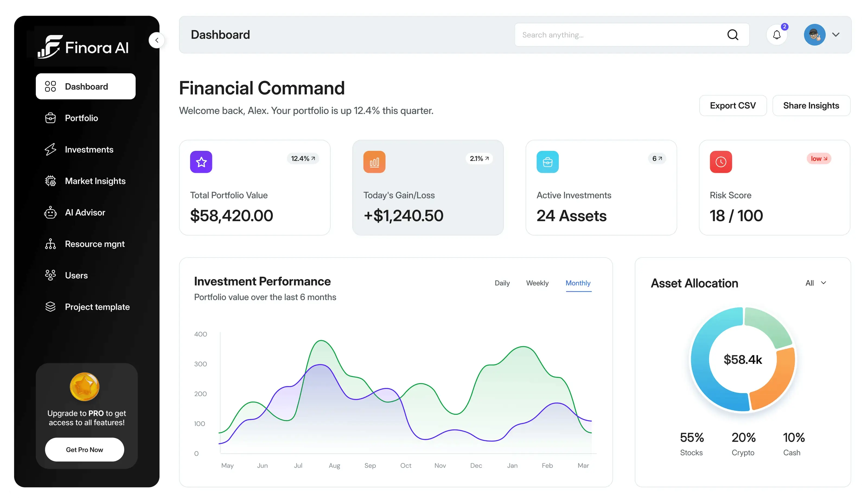The width and height of the screenshot is (868, 503).
Task: Click the AI Advisor robot icon
Action: click(x=50, y=212)
